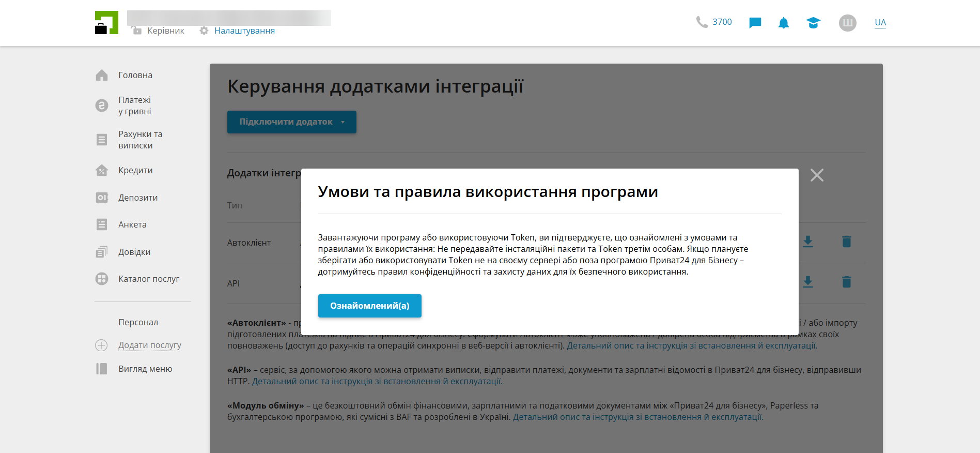Viewport: 980px width, 453px height.
Task: Close the terms dialog with the X
Action: tap(817, 175)
